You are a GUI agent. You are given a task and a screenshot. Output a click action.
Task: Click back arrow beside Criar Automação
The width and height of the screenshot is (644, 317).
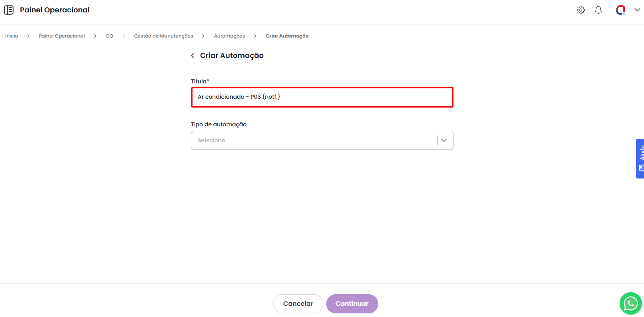(x=193, y=56)
